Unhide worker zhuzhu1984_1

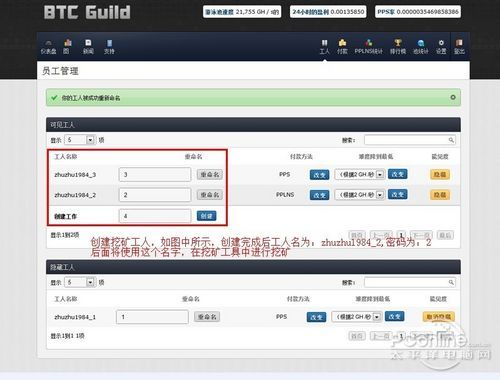(438, 317)
